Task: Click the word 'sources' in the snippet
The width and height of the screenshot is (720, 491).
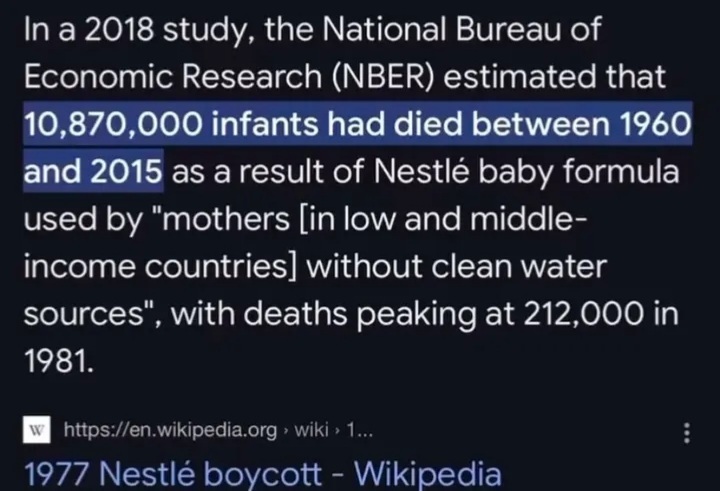Action: click(84, 315)
